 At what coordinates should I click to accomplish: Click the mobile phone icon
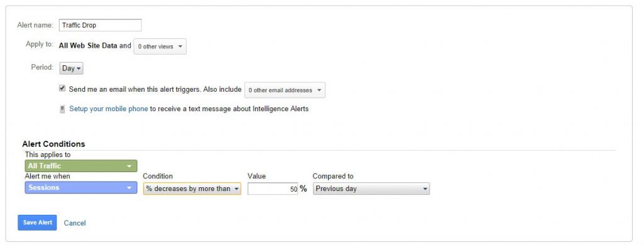pyautogui.click(x=62, y=109)
